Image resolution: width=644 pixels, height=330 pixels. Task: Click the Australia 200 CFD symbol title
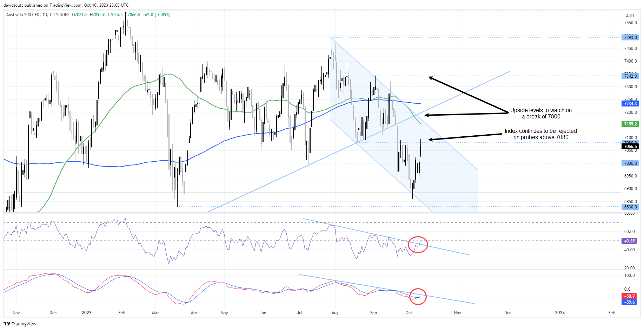click(x=23, y=15)
